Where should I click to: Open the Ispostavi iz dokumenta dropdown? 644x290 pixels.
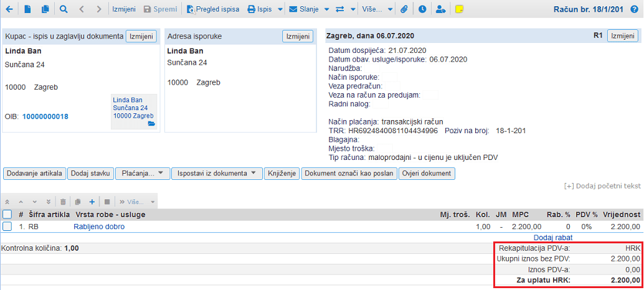tap(217, 174)
